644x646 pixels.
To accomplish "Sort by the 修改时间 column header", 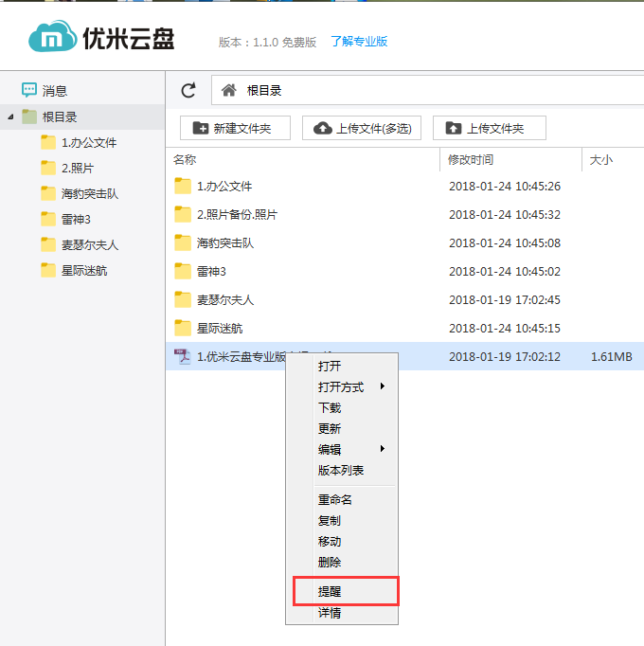I will [x=471, y=160].
